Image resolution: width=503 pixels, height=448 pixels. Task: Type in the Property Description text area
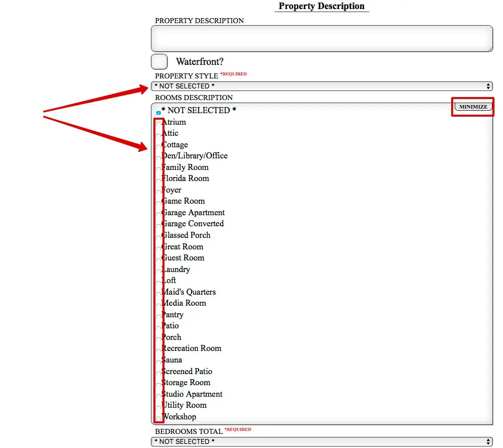[322, 39]
